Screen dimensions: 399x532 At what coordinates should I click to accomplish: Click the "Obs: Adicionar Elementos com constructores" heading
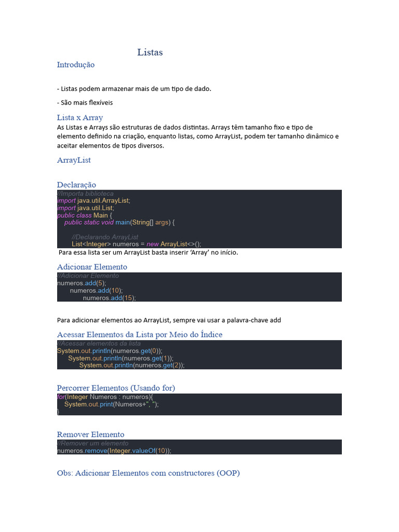click(148, 473)
